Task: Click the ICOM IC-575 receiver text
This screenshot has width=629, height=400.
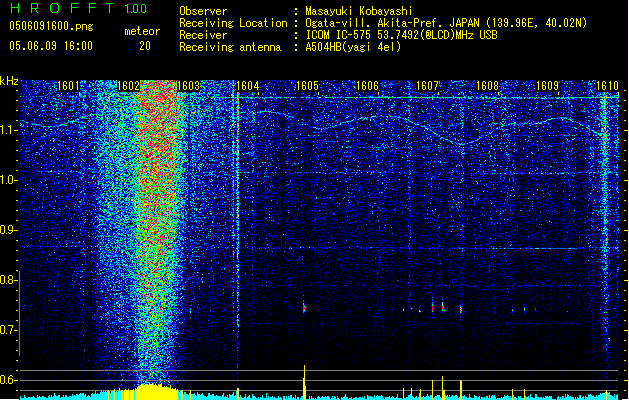Action: (401, 35)
